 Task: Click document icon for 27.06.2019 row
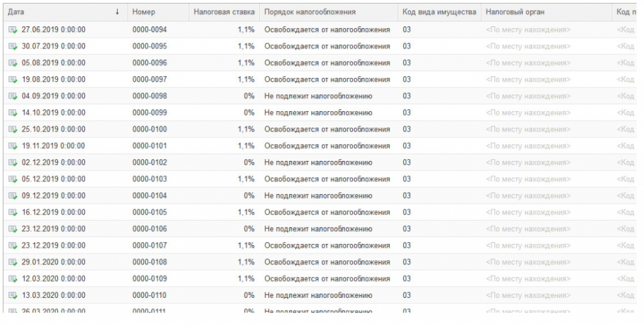(x=13, y=30)
